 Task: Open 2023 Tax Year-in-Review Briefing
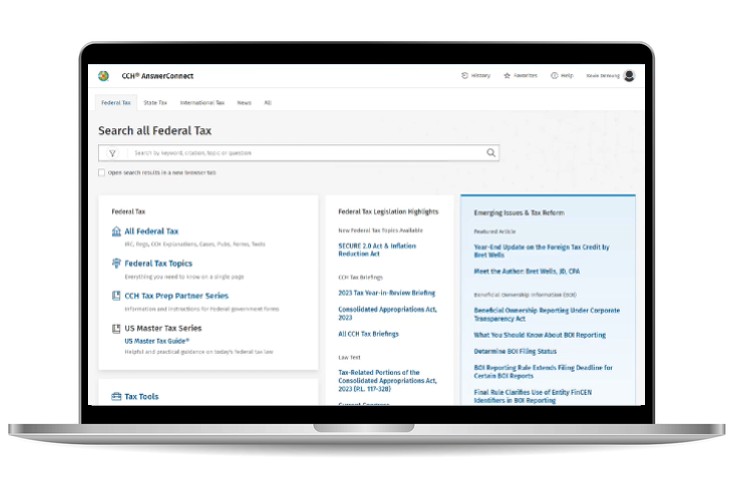point(386,293)
